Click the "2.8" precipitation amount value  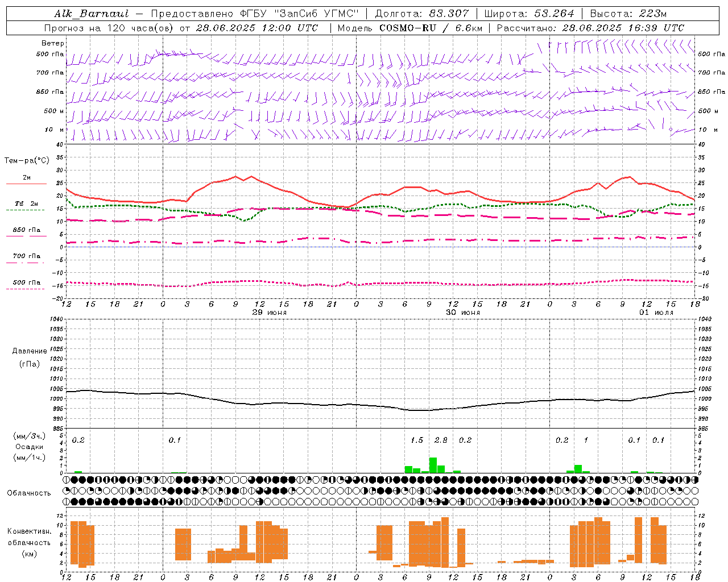441,440
